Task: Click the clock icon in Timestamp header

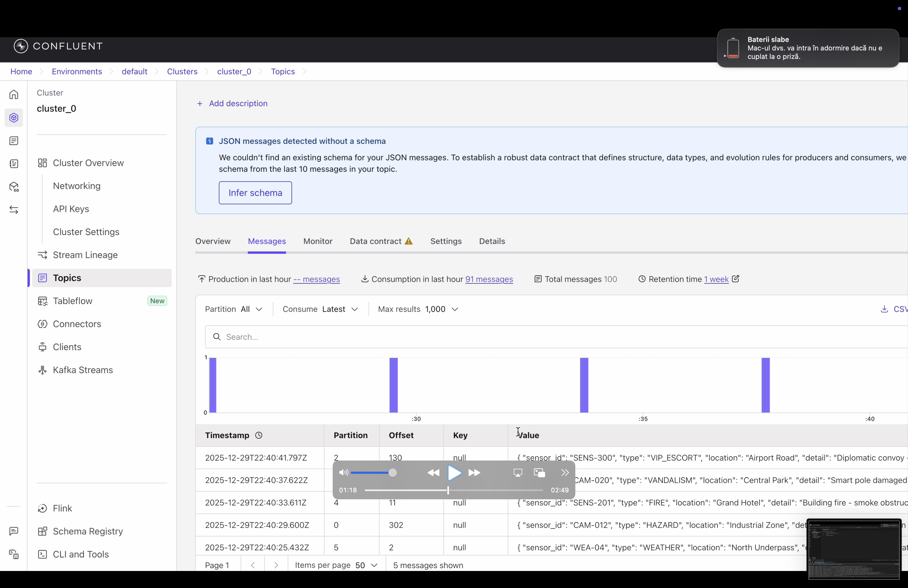Action: 259,435
